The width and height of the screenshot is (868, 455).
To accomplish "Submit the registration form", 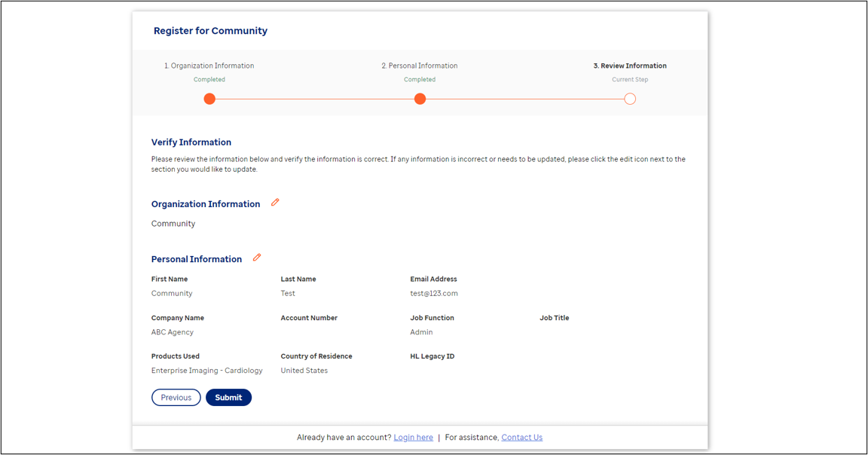I will point(228,397).
